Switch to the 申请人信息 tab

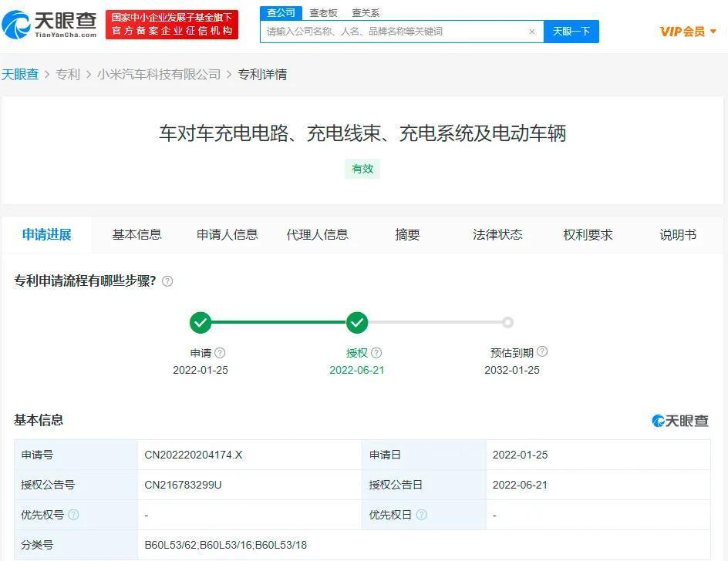[x=227, y=234]
